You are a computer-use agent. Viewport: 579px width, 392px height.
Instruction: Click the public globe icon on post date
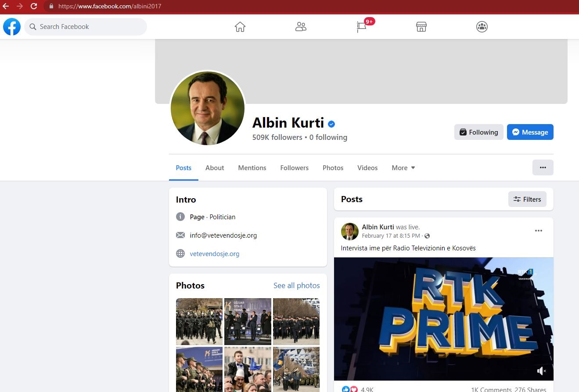point(427,236)
